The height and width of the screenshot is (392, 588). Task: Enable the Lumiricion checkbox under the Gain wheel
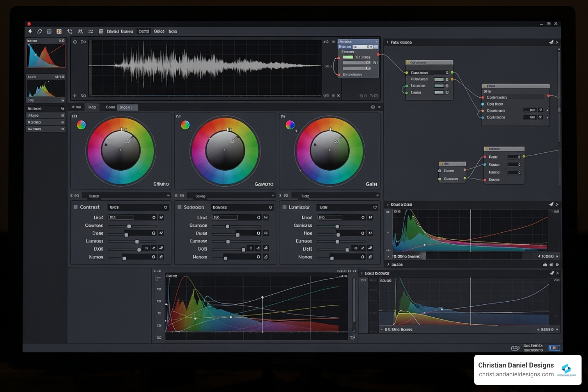284,207
